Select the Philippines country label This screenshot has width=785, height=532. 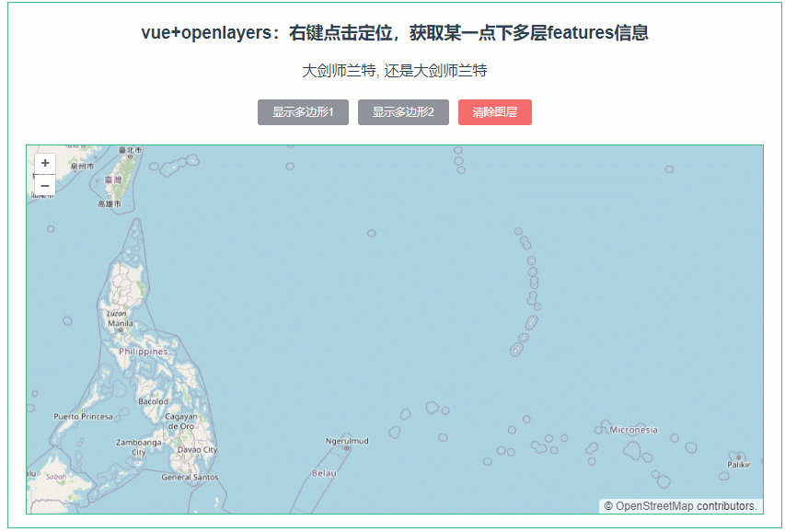tap(145, 353)
